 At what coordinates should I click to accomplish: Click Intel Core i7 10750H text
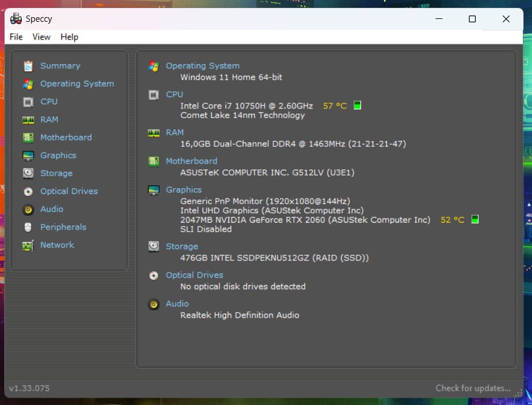(246, 106)
